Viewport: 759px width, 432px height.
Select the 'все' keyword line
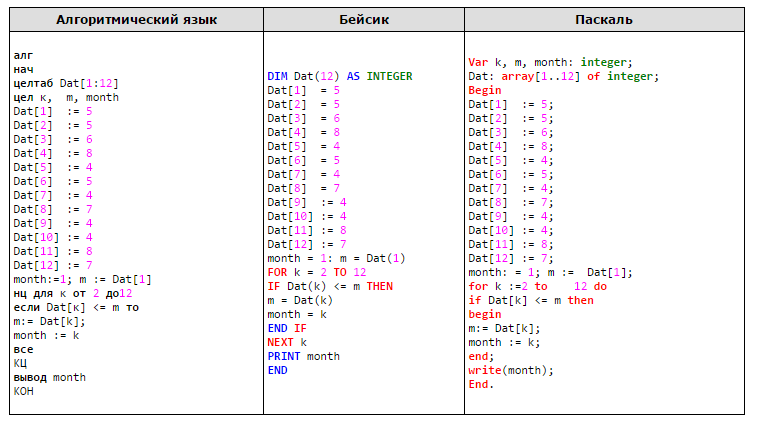coord(23,350)
